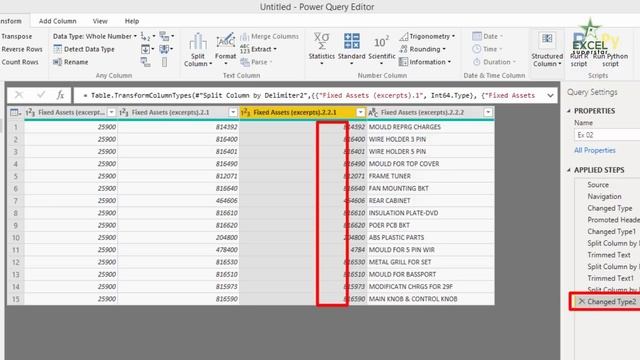Open the Statistics menu
Image resolution: width=640 pixels, height=360 pixels.
coord(321,49)
